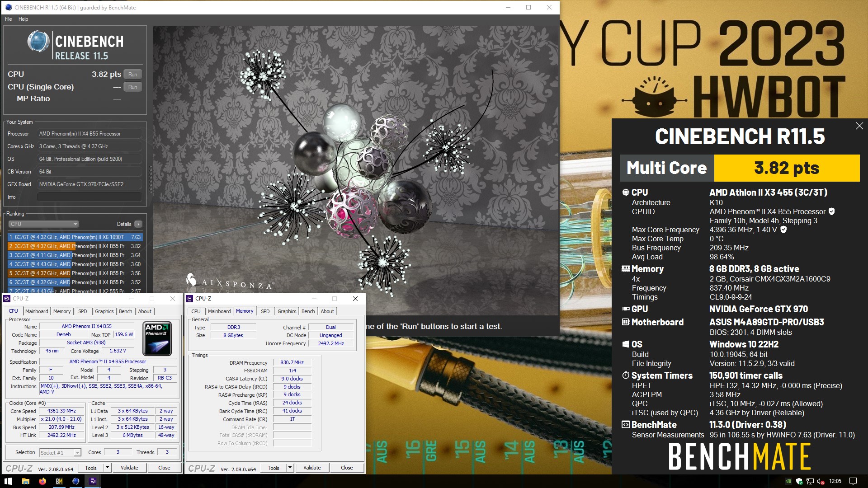
Task: Click the AMD Phenom II logo in CPU-Z
Action: coord(157,338)
